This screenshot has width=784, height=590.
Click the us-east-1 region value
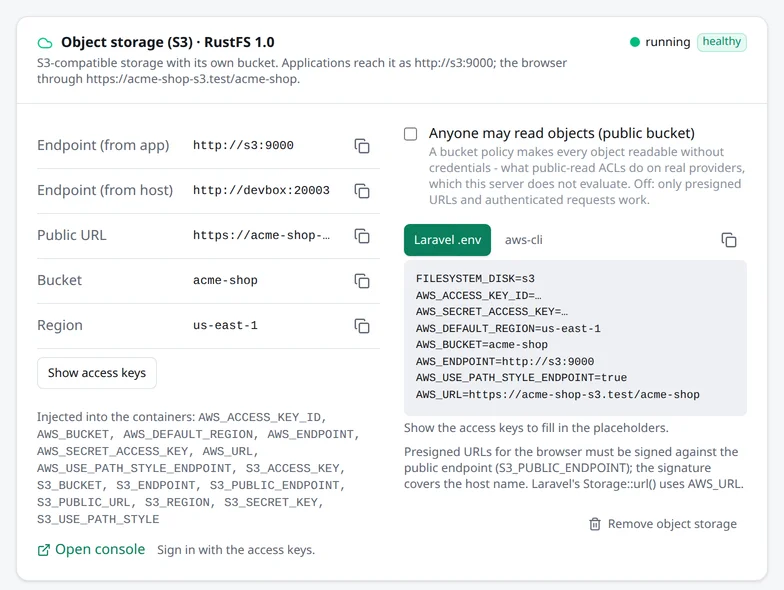(226, 326)
